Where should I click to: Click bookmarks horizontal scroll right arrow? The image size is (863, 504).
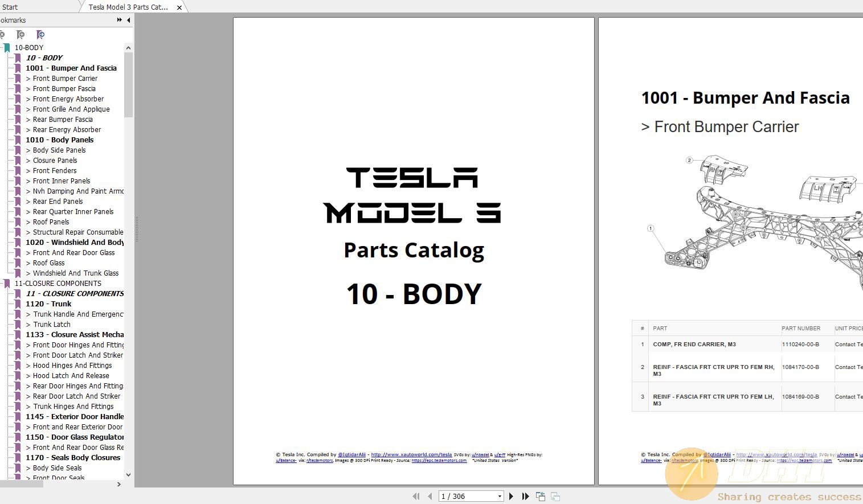[119, 485]
